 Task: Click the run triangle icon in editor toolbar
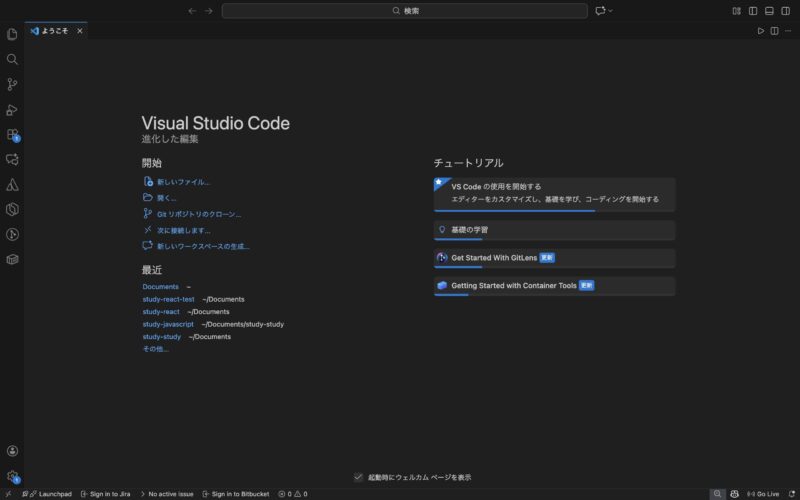click(760, 31)
